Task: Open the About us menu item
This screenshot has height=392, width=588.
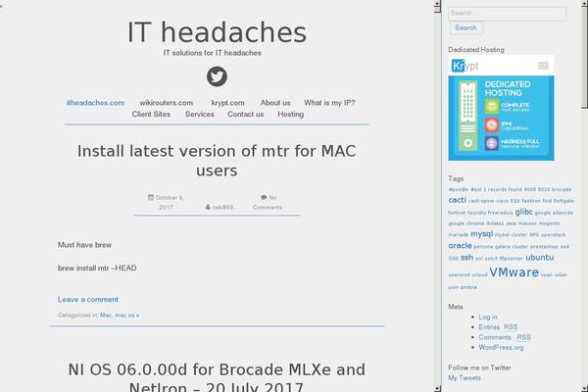Action: click(275, 102)
